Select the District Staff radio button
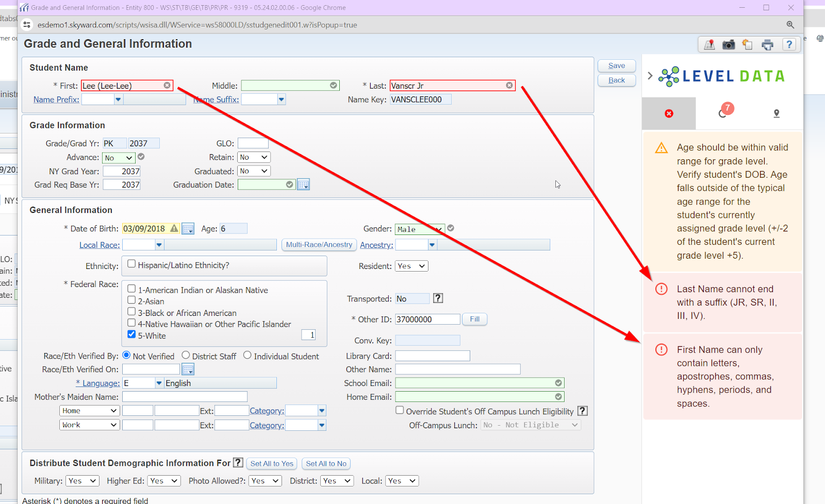The width and height of the screenshot is (825, 504). 186,356
